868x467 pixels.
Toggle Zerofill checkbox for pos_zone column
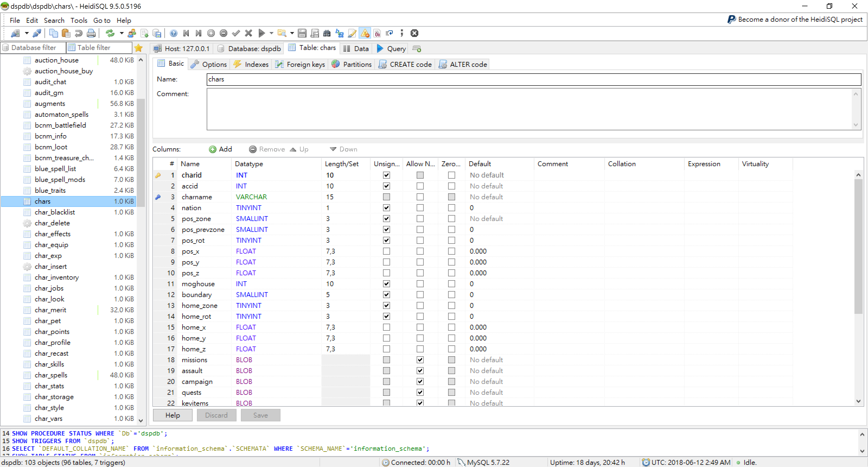coord(452,219)
